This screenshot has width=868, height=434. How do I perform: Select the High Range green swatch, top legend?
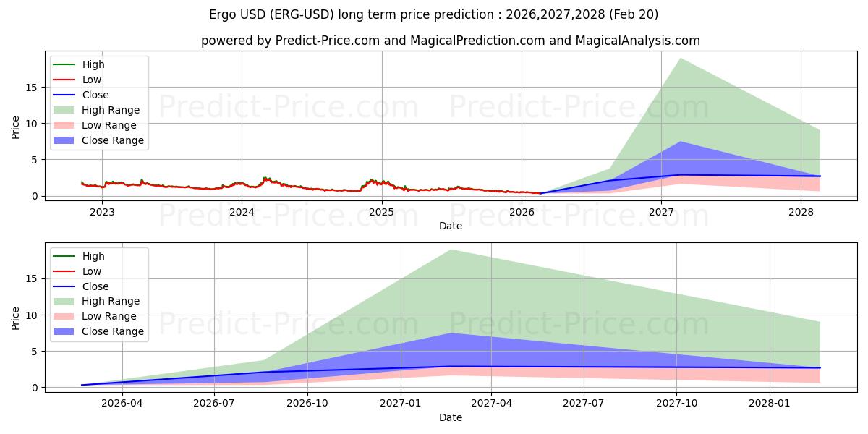point(64,110)
